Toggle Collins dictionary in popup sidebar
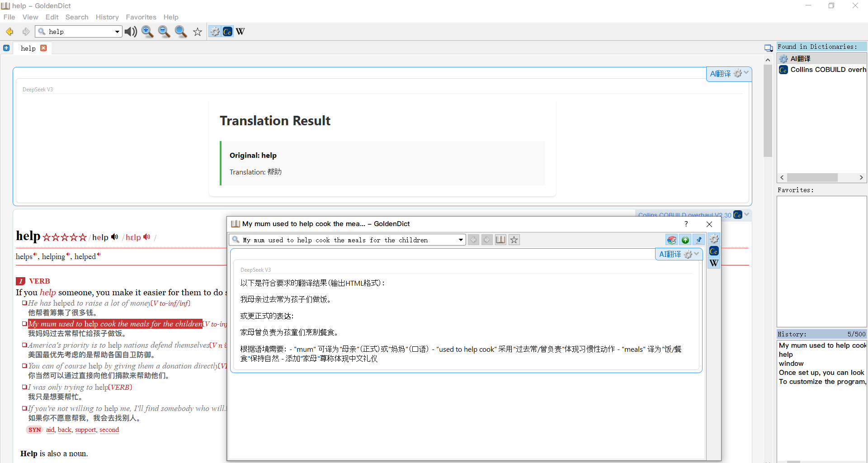Image resolution: width=868 pixels, height=463 pixels. [714, 251]
